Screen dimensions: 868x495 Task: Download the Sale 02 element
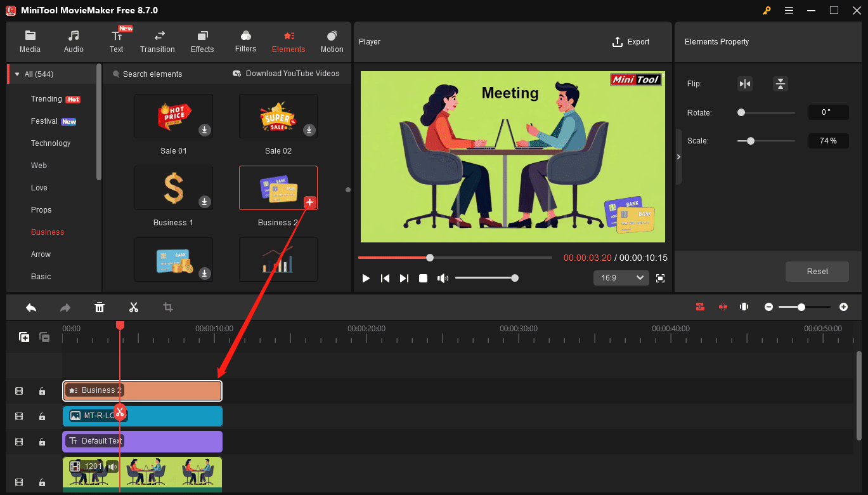pyautogui.click(x=309, y=130)
